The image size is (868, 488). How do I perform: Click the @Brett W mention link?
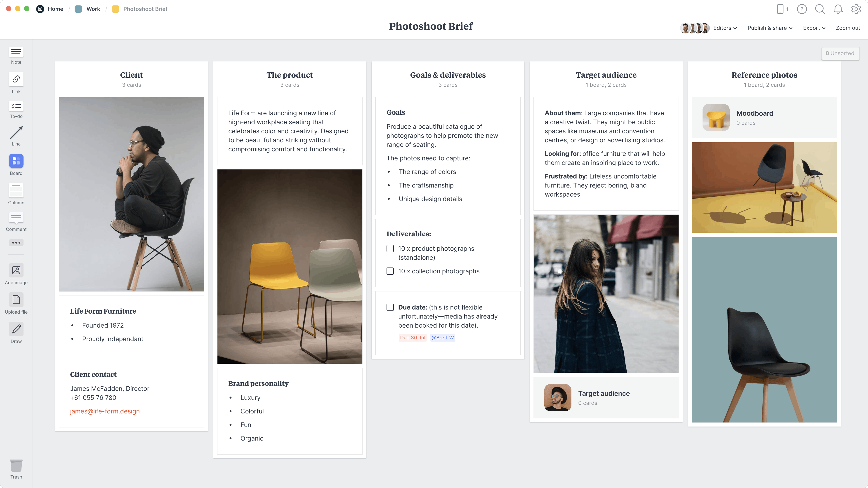click(443, 338)
